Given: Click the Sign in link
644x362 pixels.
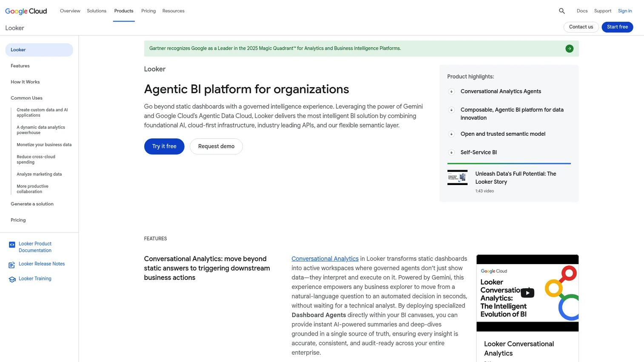Looking at the screenshot, I should [x=625, y=11].
